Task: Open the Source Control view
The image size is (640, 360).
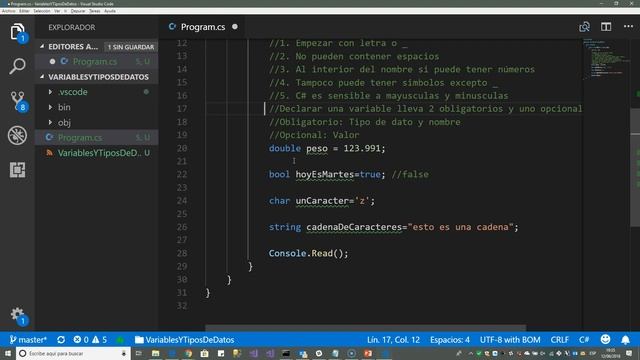Action: pos(17,100)
